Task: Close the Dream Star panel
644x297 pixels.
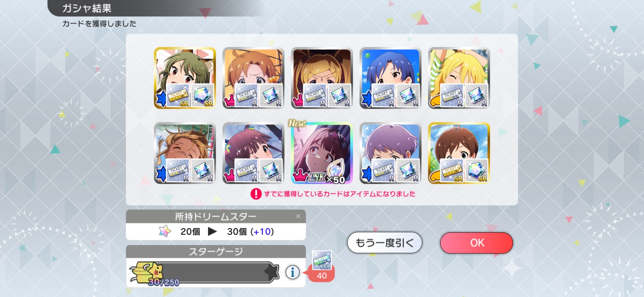Action: click(x=298, y=216)
